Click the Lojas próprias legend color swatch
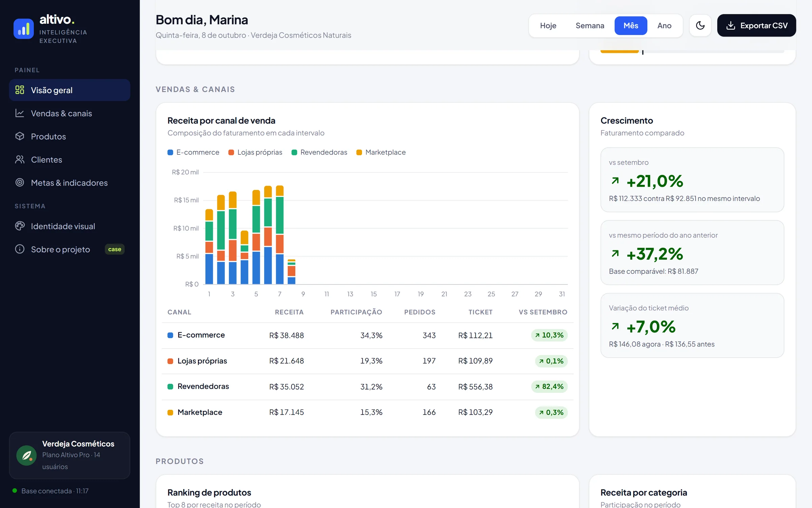The height and width of the screenshot is (508, 812). point(231,152)
